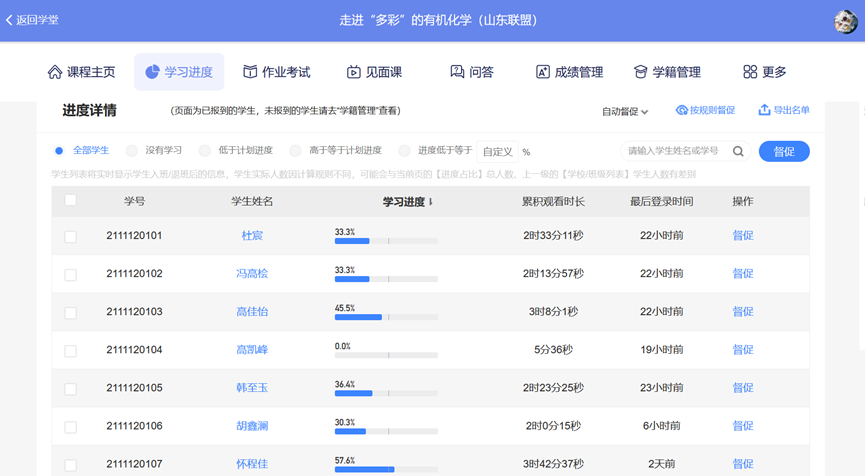Expand the 自动督促 dropdown

[x=625, y=112]
